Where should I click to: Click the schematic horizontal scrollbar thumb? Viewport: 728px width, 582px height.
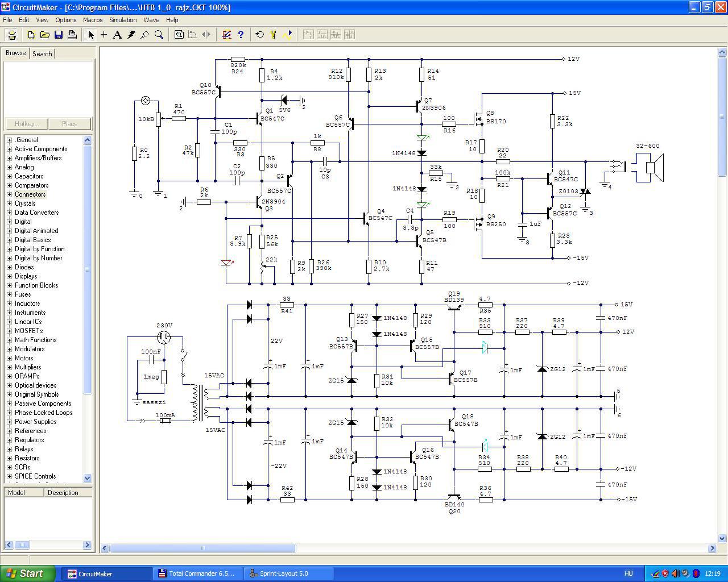coord(203,548)
